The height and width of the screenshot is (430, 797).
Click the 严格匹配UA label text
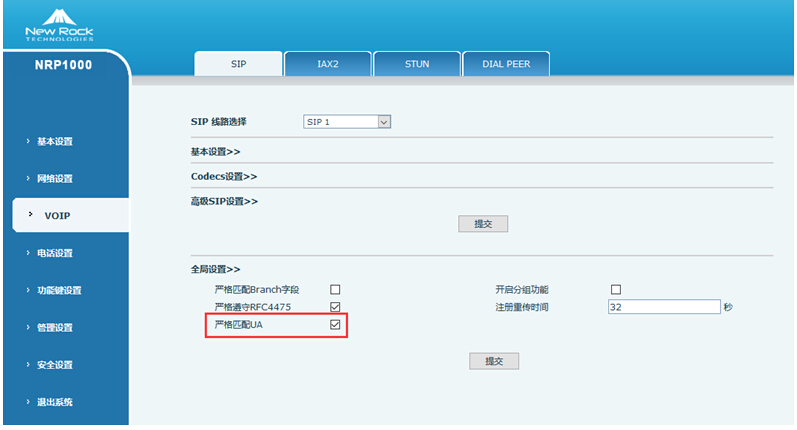(238, 324)
